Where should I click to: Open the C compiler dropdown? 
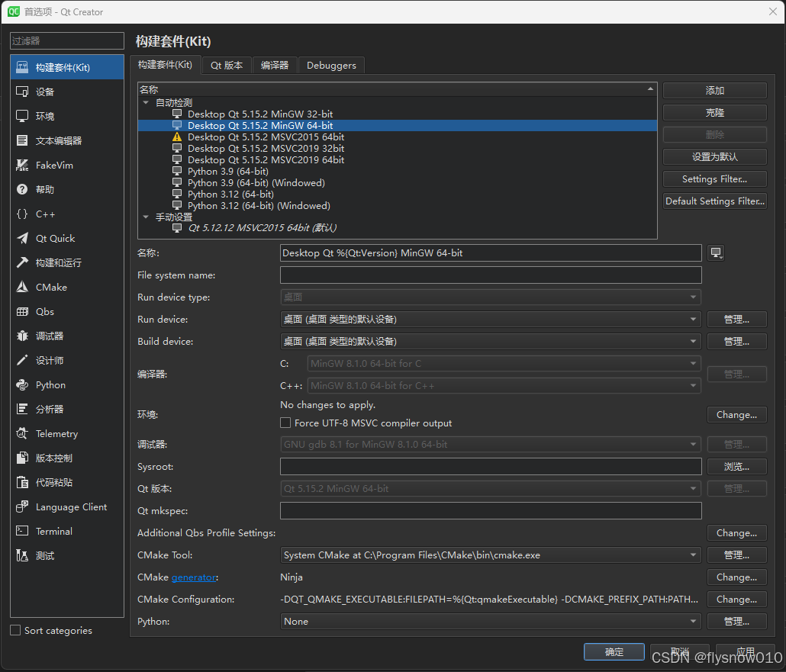[504, 363]
